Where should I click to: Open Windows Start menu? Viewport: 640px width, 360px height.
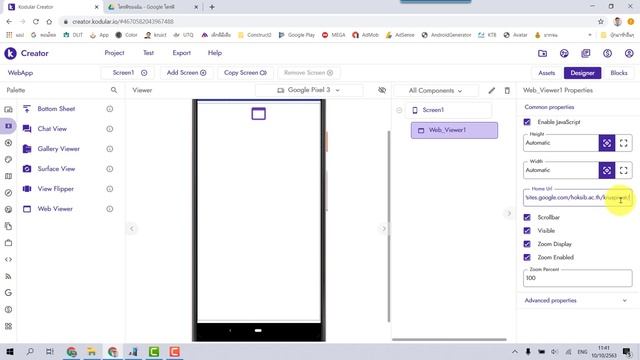coord(9,351)
